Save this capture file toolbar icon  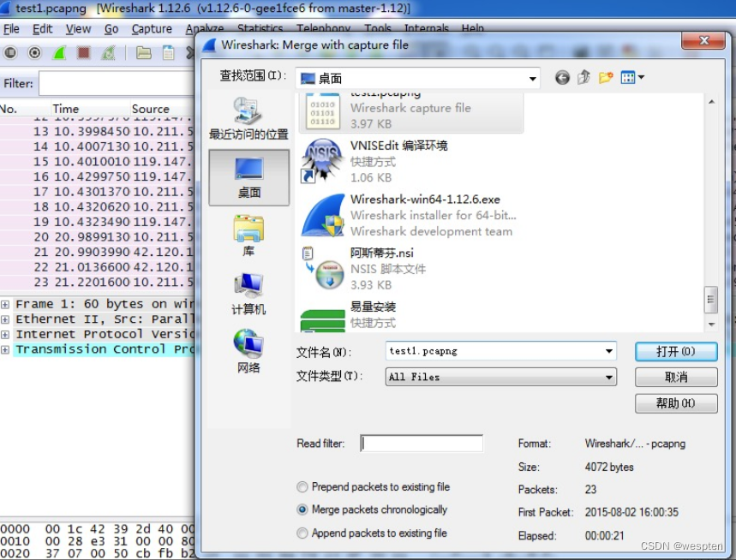click(x=168, y=52)
